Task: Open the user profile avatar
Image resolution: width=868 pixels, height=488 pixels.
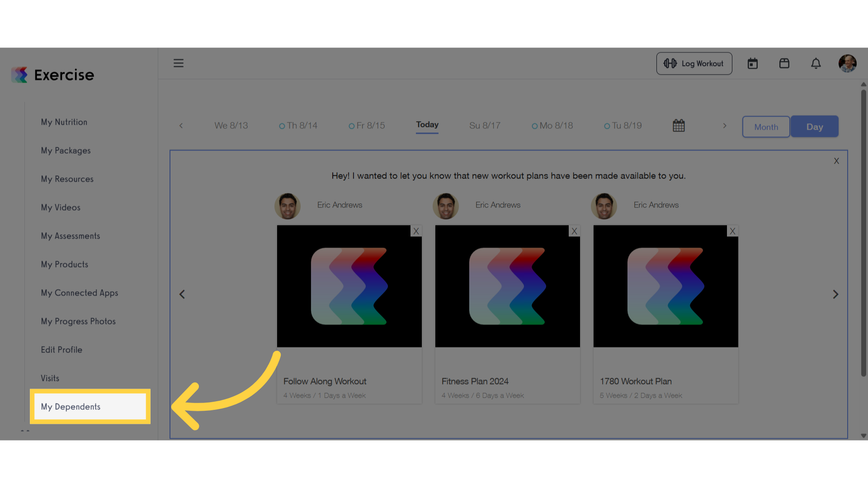Action: tap(848, 64)
